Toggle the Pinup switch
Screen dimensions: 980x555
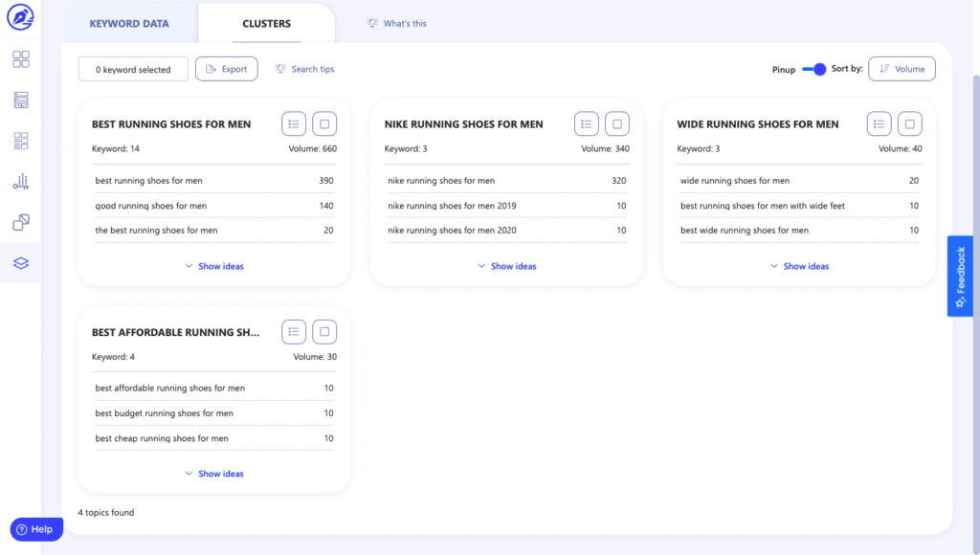pos(813,69)
